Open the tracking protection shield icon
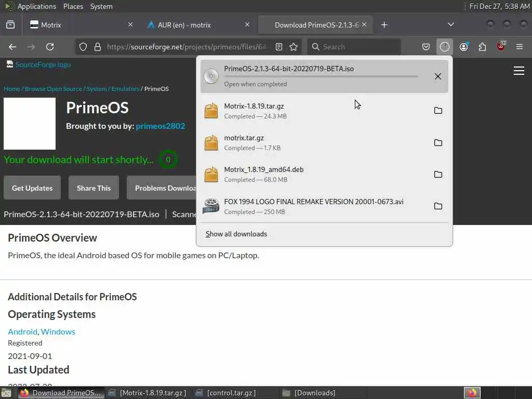This screenshot has height=399, width=532. pos(83,47)
